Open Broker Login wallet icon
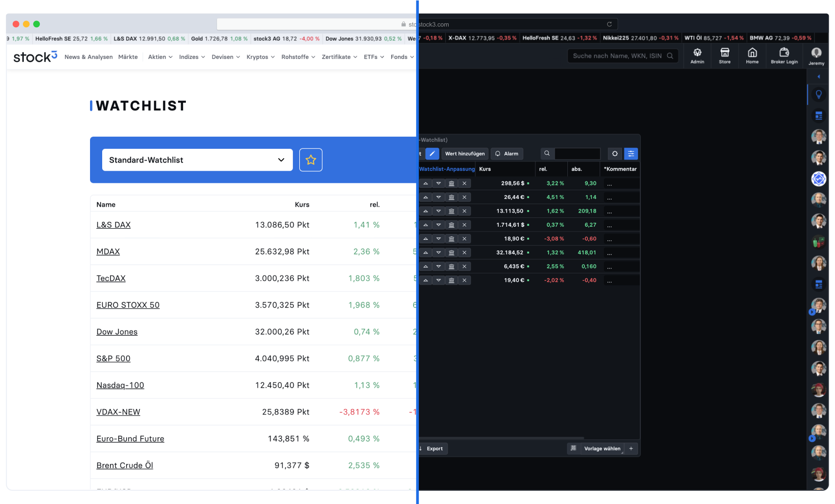 tap(784, 55)
